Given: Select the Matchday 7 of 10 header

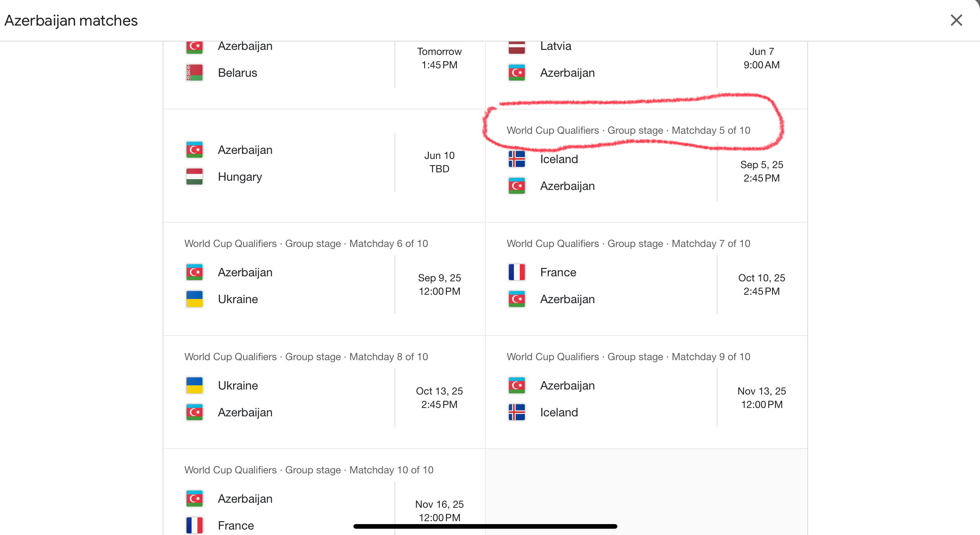Looking at the screenshot, I should tap(628, 244).
